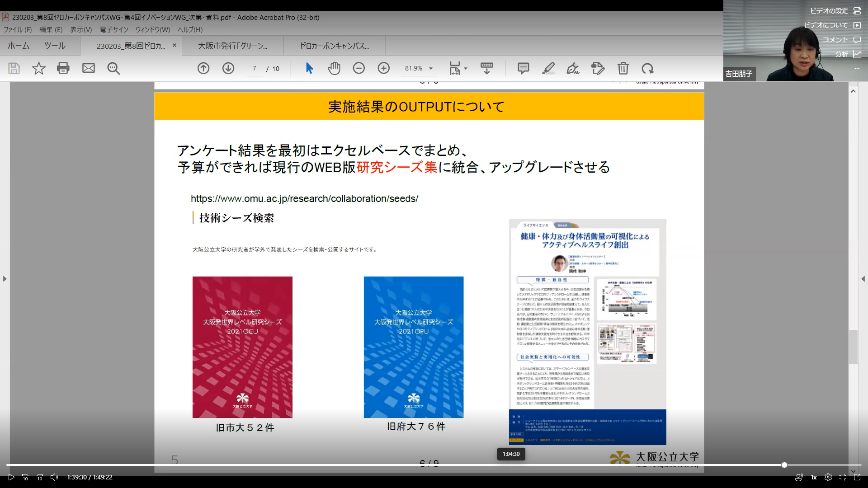Click the document vertical scrollbar thumb
This screenshot has width=868, height=488.
tap(853, 347)
